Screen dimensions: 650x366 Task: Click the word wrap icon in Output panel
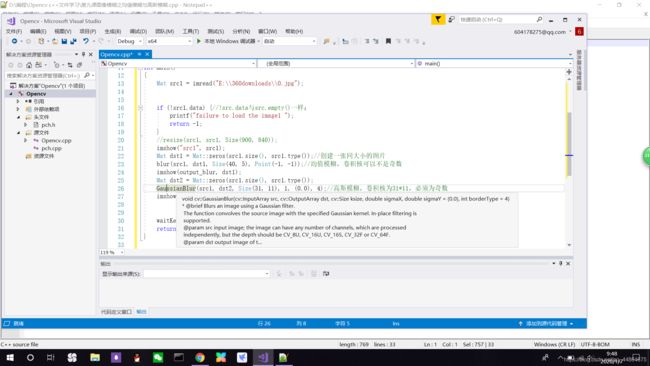tap(326, 274)
